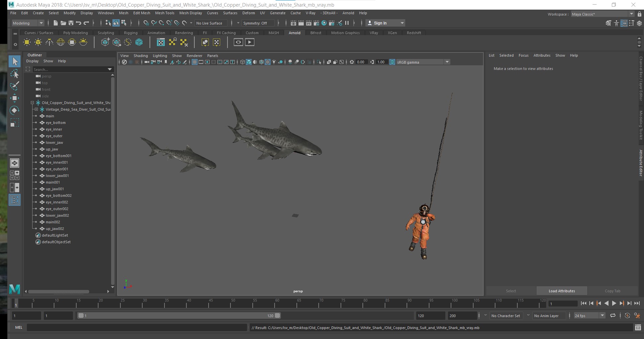The image size is (644, 339).
Task: Toggle select by object type mode
Action: (x=116, y=23)
